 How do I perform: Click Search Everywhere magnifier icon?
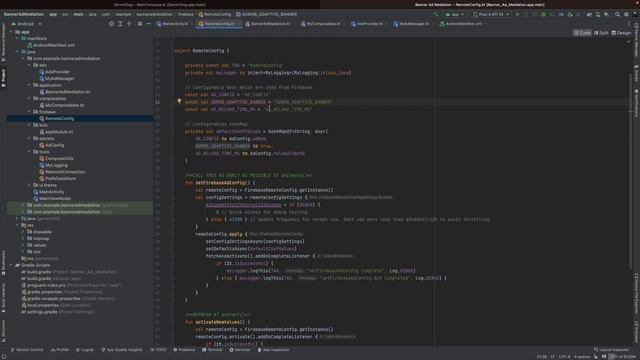(x=617, y=14)
